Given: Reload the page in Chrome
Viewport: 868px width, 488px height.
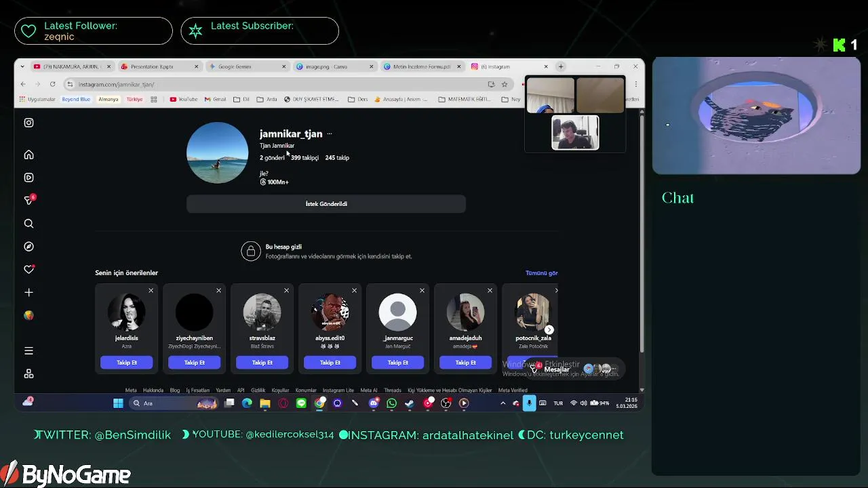Looking at the screenshot, I should 52,84.
